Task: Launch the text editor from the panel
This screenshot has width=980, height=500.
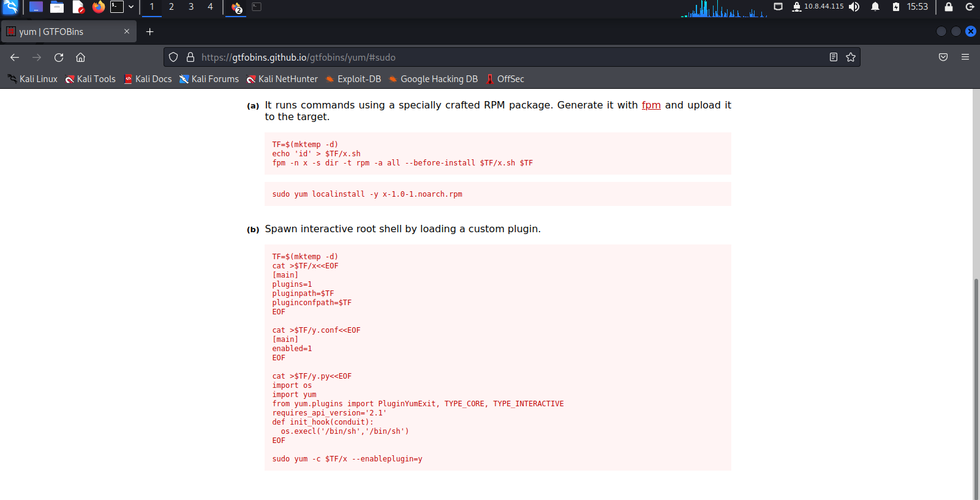Action: 78,7
